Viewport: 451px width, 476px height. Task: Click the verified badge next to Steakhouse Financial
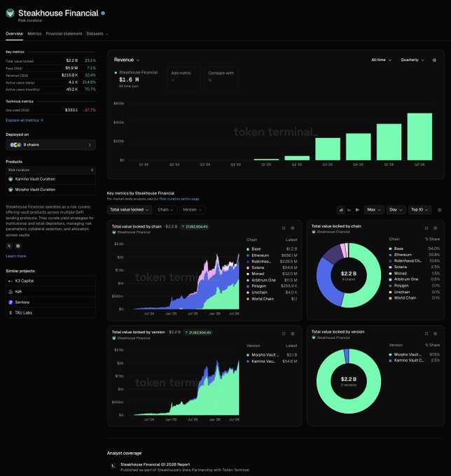(103, 13)
